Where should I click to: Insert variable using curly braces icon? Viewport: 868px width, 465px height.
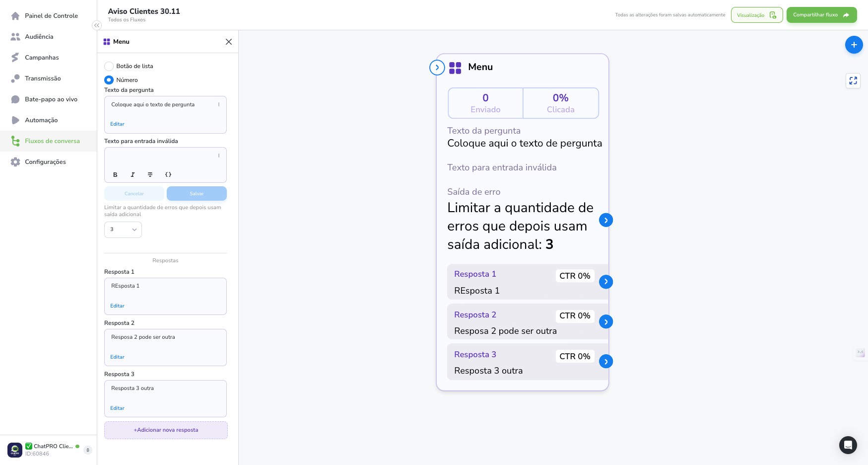tap(168, 175)
